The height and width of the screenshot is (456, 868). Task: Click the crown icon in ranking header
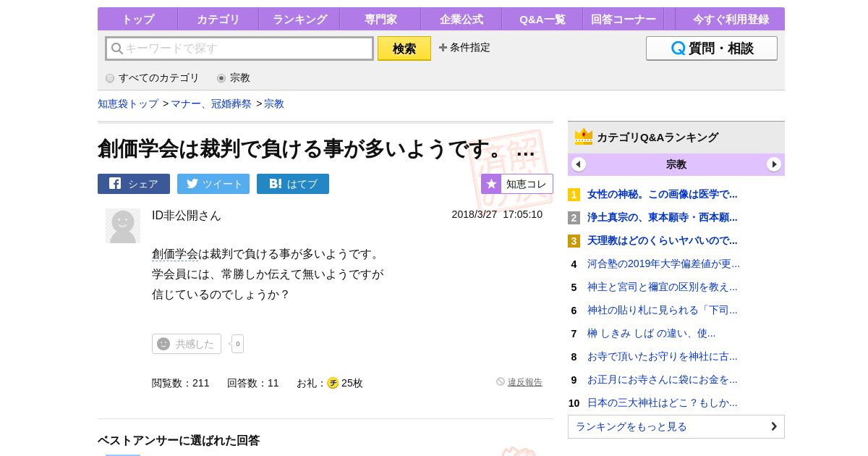[584, 136]
